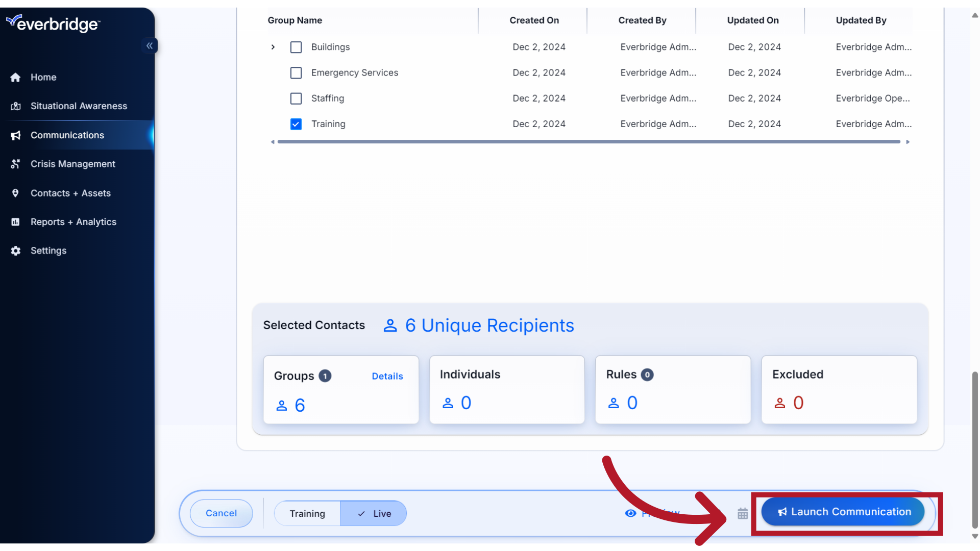Check the Buildings group checkbox
This screenshot has width=980, height=551.
[x=296, y=47]
